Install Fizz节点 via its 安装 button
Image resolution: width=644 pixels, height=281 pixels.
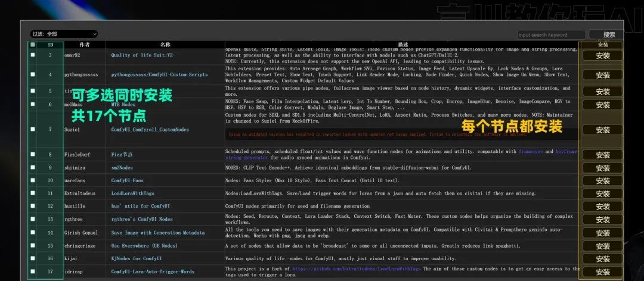pos(602,155)
